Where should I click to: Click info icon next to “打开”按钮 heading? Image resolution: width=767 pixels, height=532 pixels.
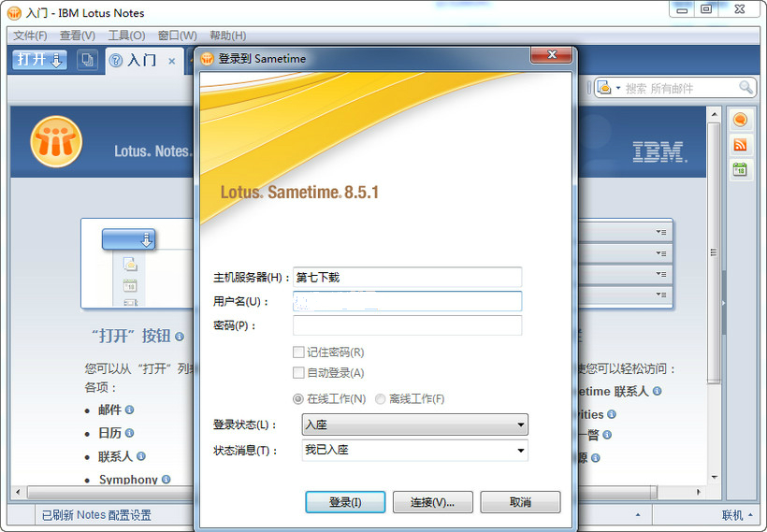[x=180, y=337]
